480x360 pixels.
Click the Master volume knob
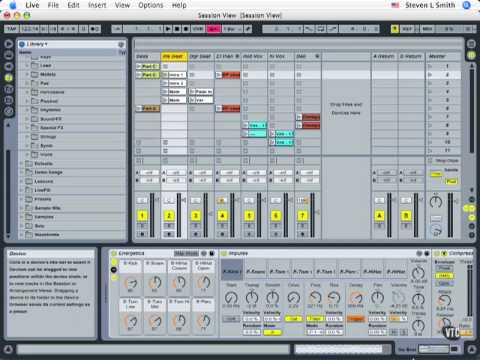(x=436, y=202)
